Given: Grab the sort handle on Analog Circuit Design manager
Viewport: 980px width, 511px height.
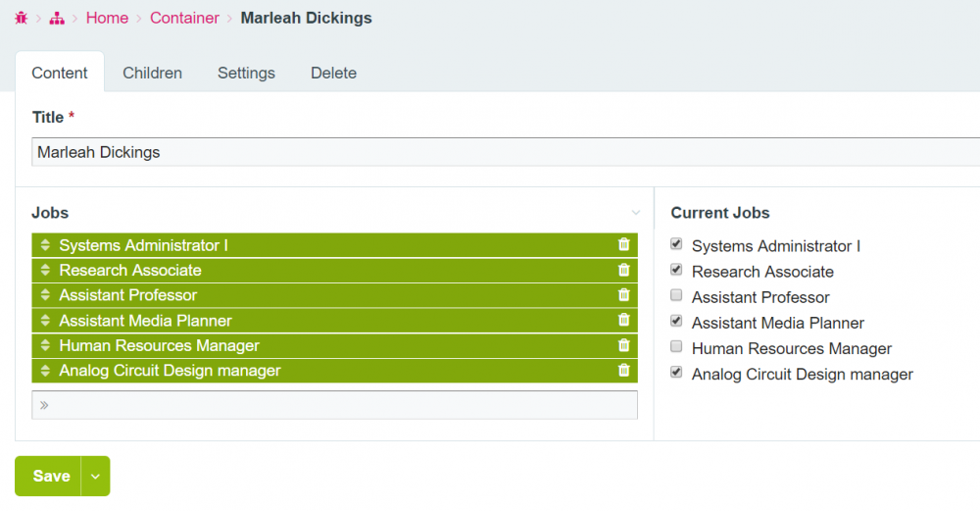Looking at the screenshot, I should pos(45,371).
